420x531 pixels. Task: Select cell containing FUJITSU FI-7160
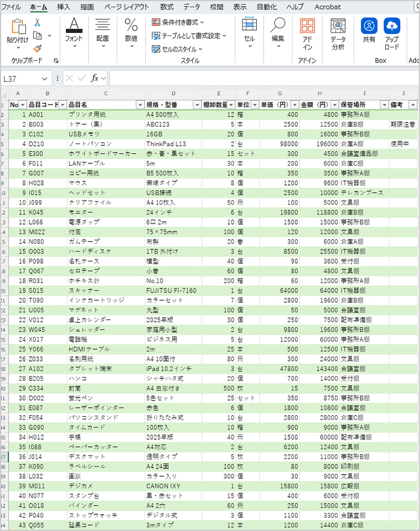(173, 291)
